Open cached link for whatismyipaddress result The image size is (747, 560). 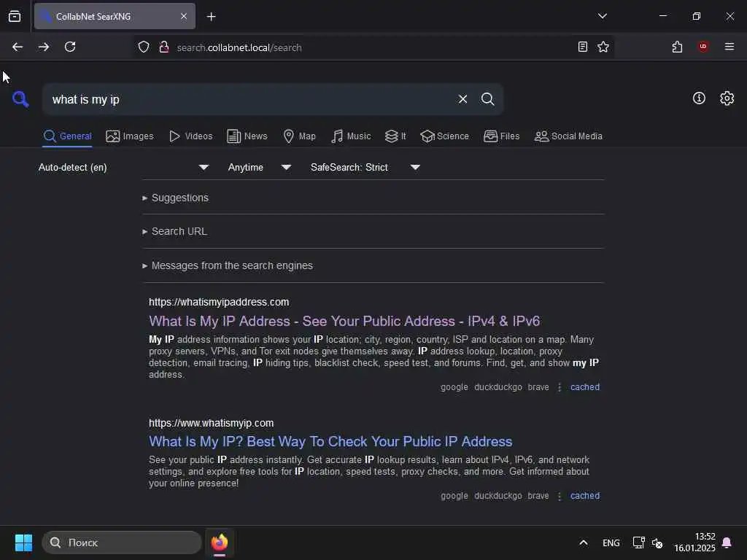tap(584, 387)
